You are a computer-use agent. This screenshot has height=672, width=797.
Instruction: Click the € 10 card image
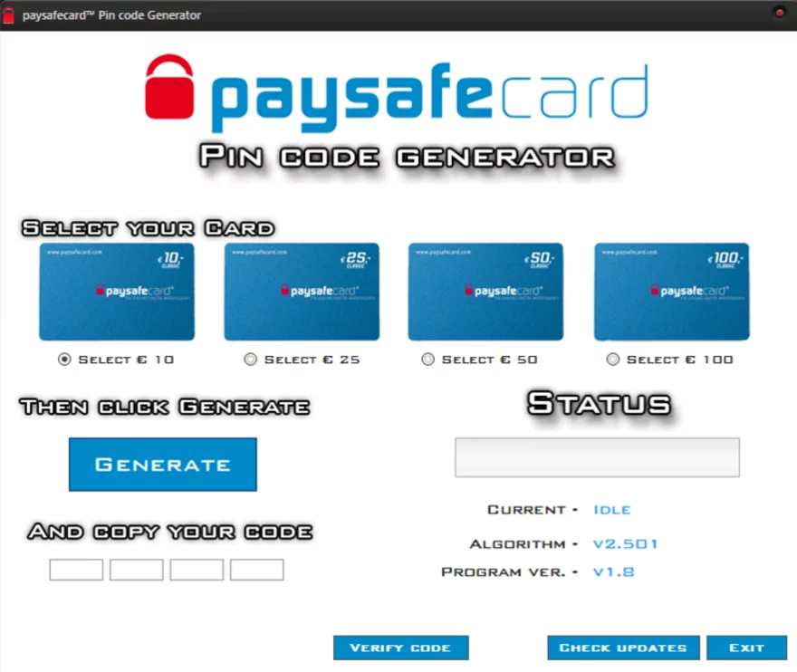116,291
